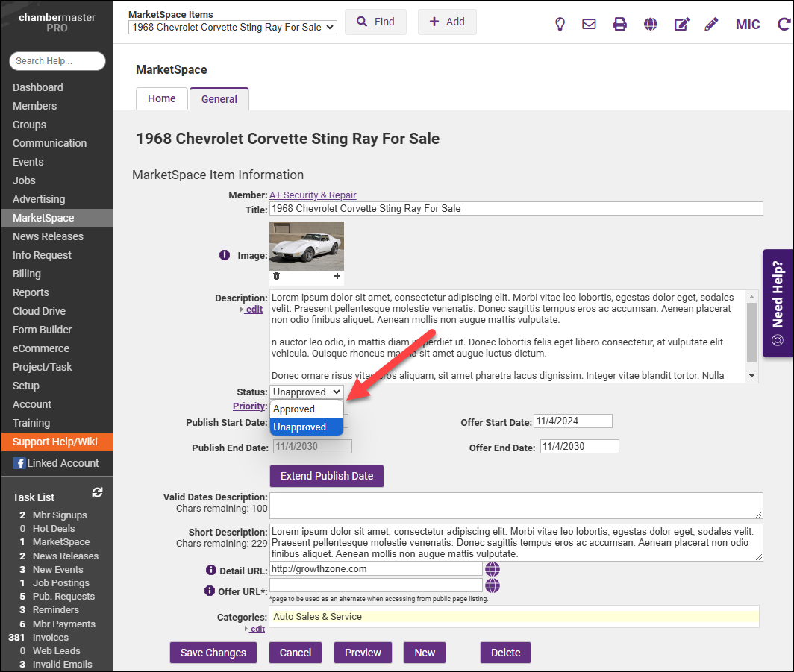794x672 pixels.
Task: Click the lightbulb icon in top toolbar
Action: tap(560, 24)
